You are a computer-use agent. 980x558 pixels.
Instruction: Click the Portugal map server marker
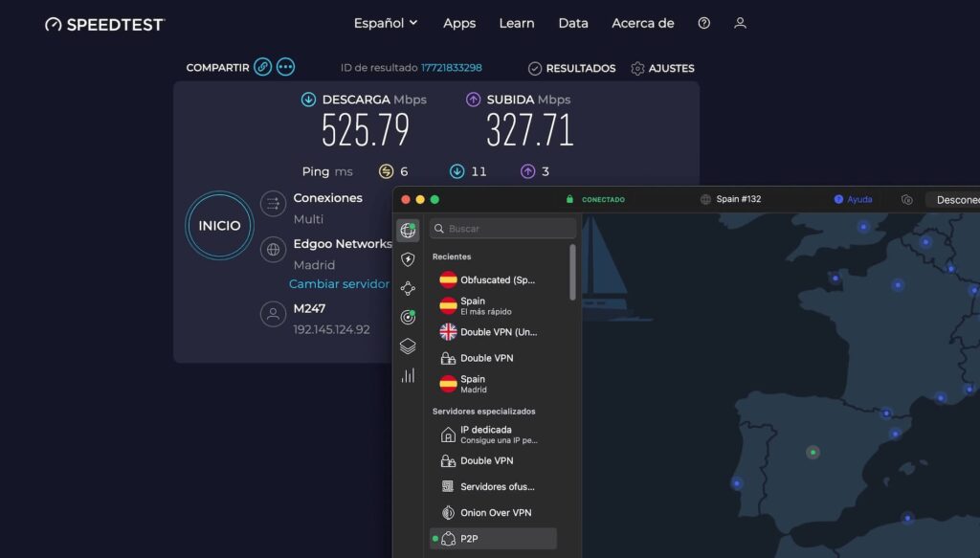[737, 483]
